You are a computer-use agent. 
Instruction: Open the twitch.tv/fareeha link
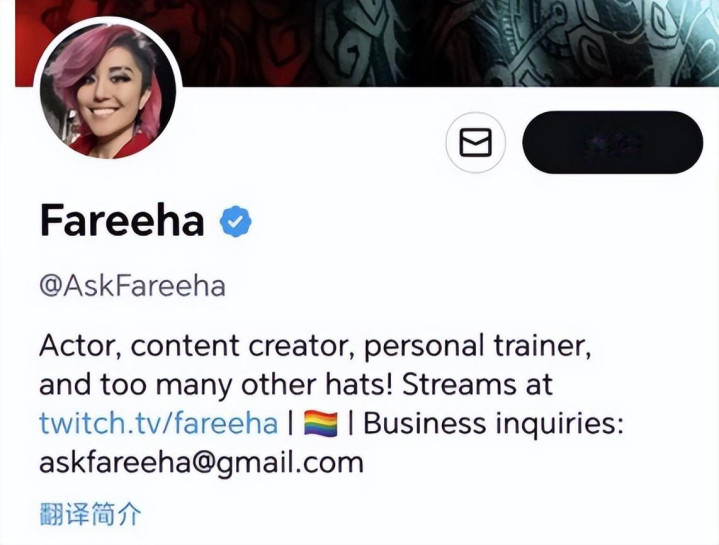(x=159, y=423)
